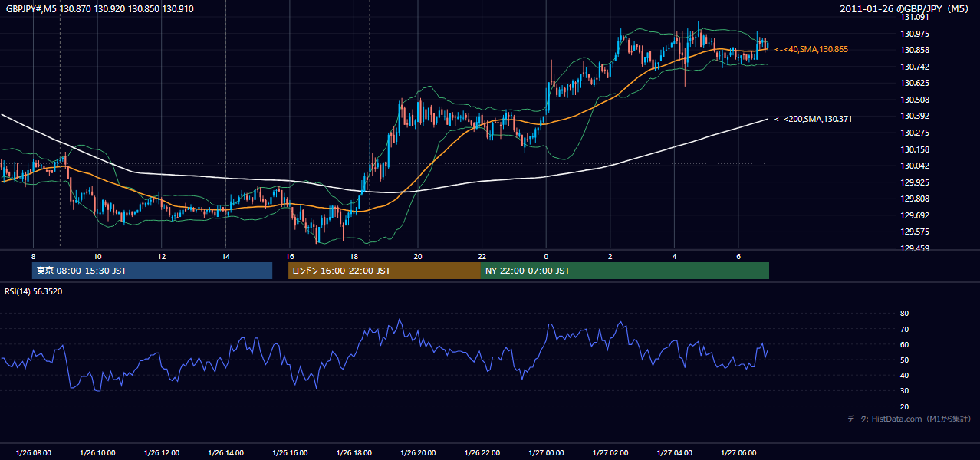Click the 1/26 10:00 date label
The image size is (980, 460).
tap(97, 453)
